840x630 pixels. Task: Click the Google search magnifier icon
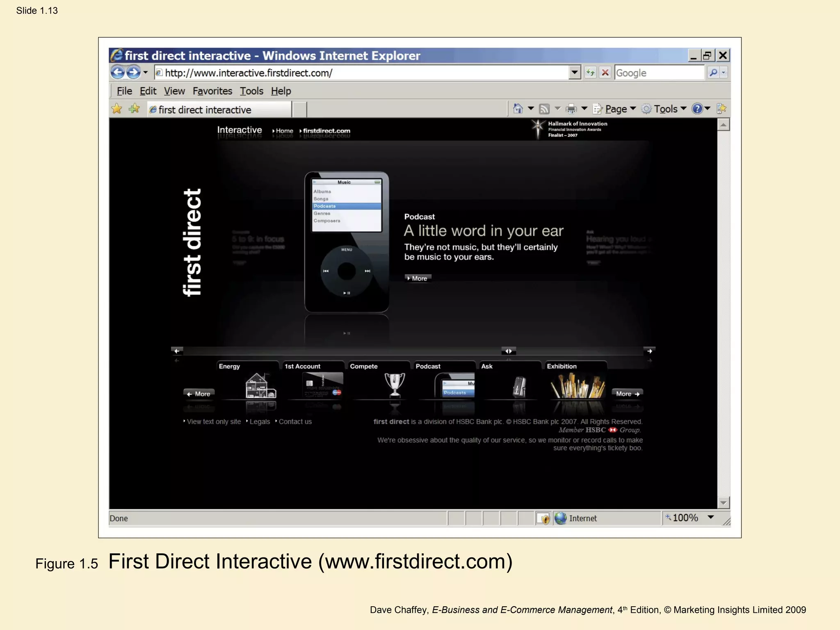pyautogui.click(x=713, y=73)
